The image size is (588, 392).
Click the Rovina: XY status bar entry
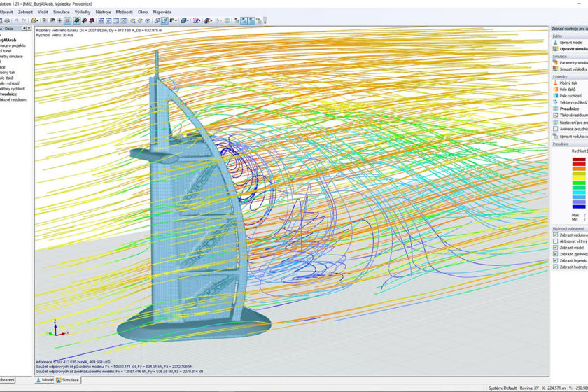(528, 388)
